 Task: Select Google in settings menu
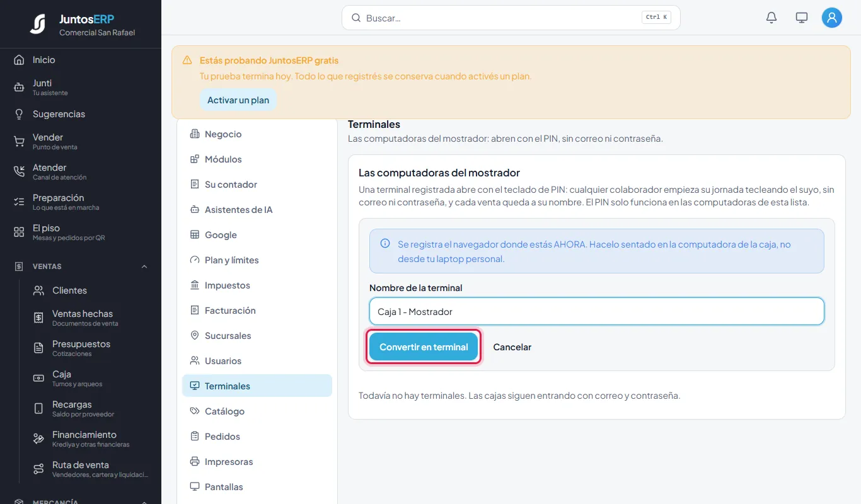[257, 235]
